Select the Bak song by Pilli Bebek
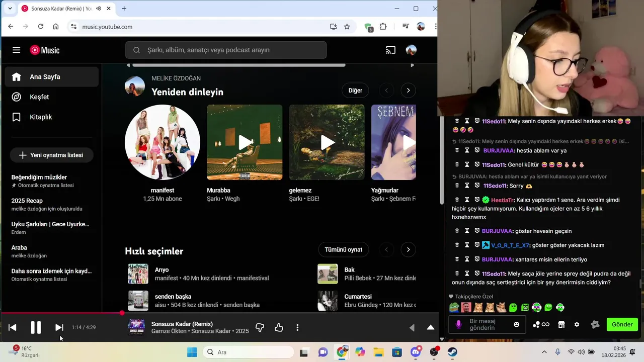Viewport: 644px width, 362px height. pos(366,274)
